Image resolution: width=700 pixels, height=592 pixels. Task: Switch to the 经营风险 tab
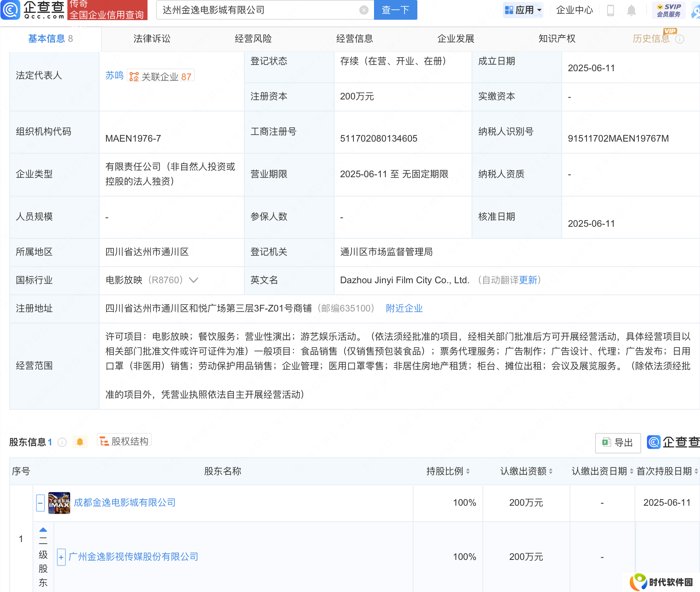click(x=253, y=39)
